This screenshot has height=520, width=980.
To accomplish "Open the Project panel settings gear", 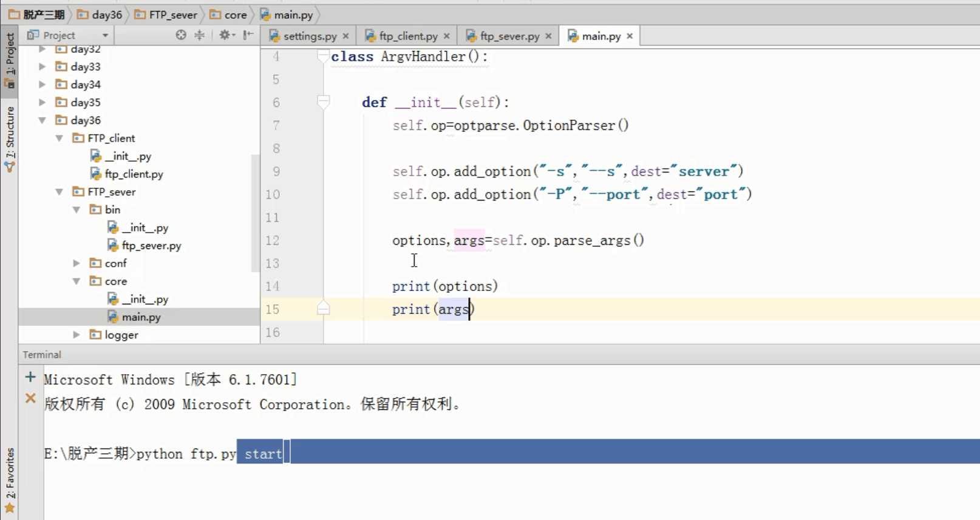I will (226, 35).
